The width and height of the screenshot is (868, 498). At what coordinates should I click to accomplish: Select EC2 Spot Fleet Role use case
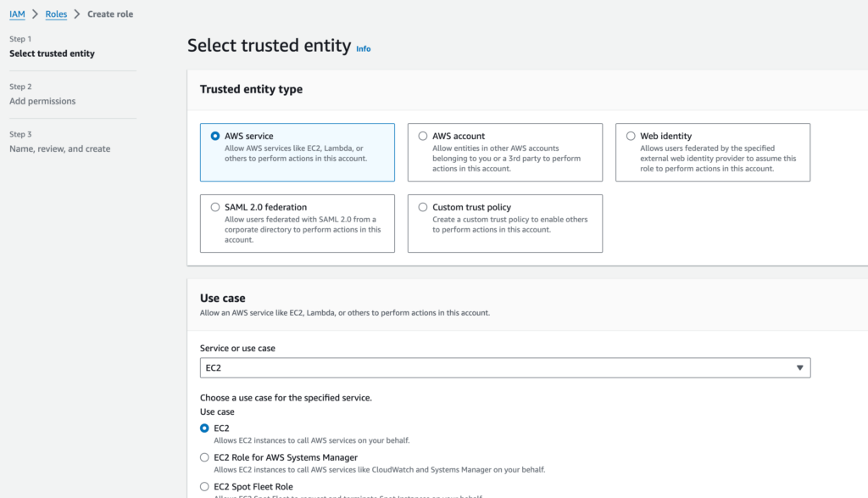coord(204,486)
